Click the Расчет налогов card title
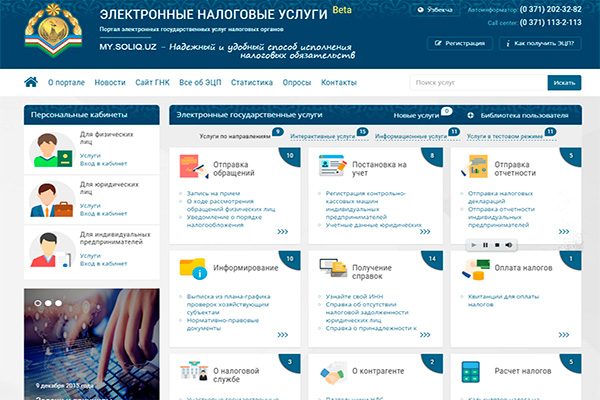Viewport: 600px width, 400px height. (x=523, y=371)
